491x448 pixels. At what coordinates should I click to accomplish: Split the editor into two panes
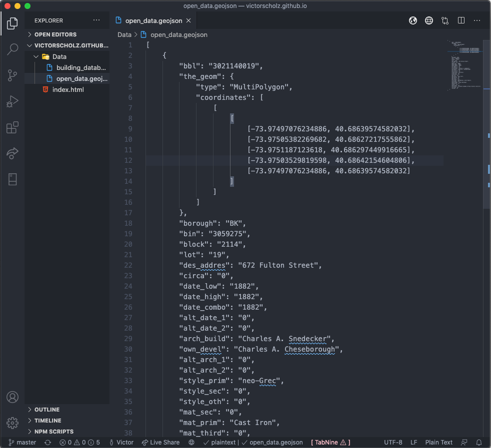[x=460, y=20]
